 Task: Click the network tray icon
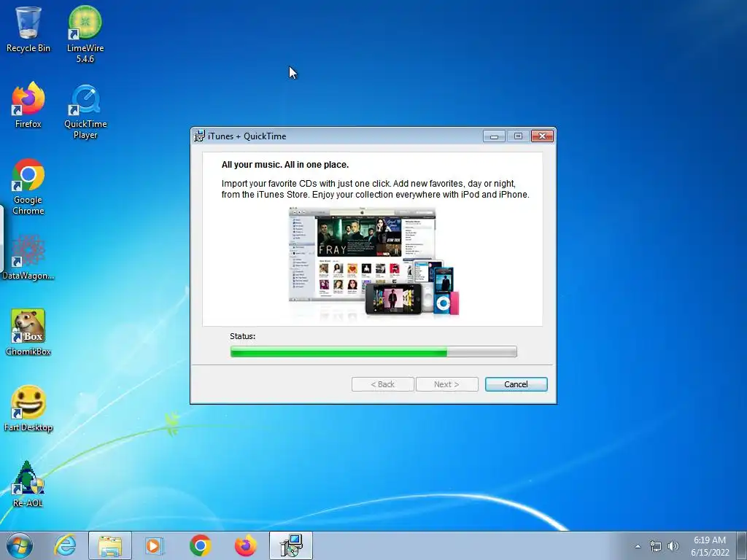pyautogui.click(x=656, y=546)
